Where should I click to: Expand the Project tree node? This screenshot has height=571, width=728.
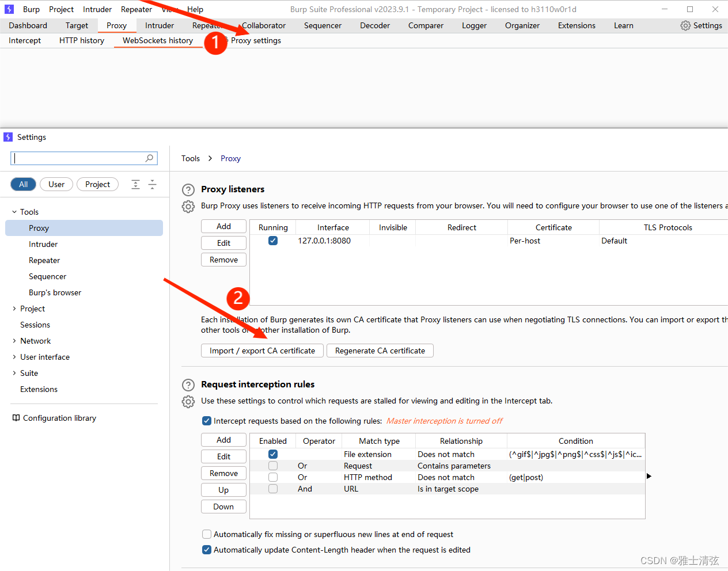coord(14,309)
